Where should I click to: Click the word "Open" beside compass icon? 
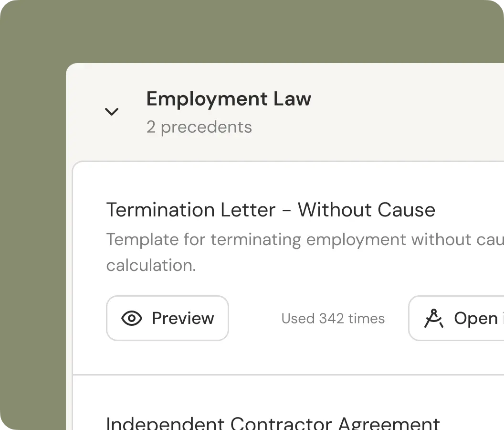pyautogui.click(x=475, y=319)
